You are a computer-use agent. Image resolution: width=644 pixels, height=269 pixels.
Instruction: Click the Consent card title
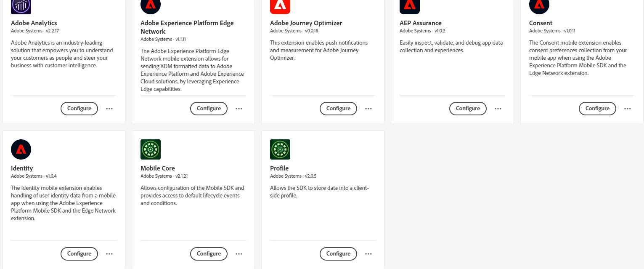[x=541, y=23]
